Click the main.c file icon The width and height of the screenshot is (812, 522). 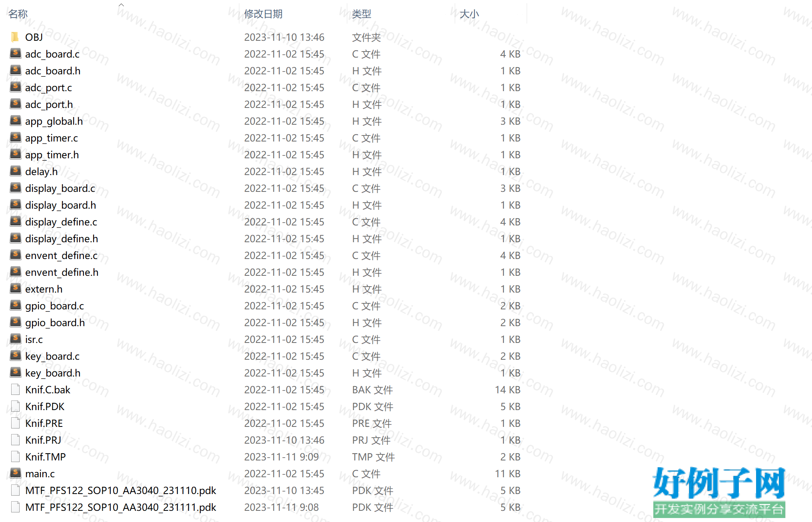[x=15, y=473]
